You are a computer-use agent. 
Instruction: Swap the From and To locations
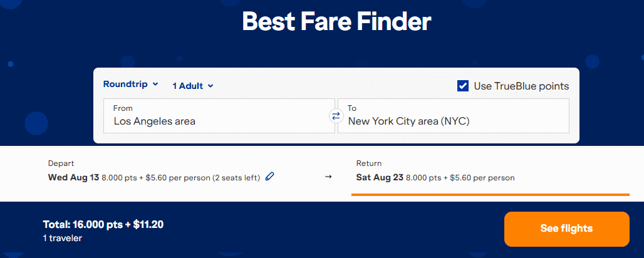[x=336, y=116]
